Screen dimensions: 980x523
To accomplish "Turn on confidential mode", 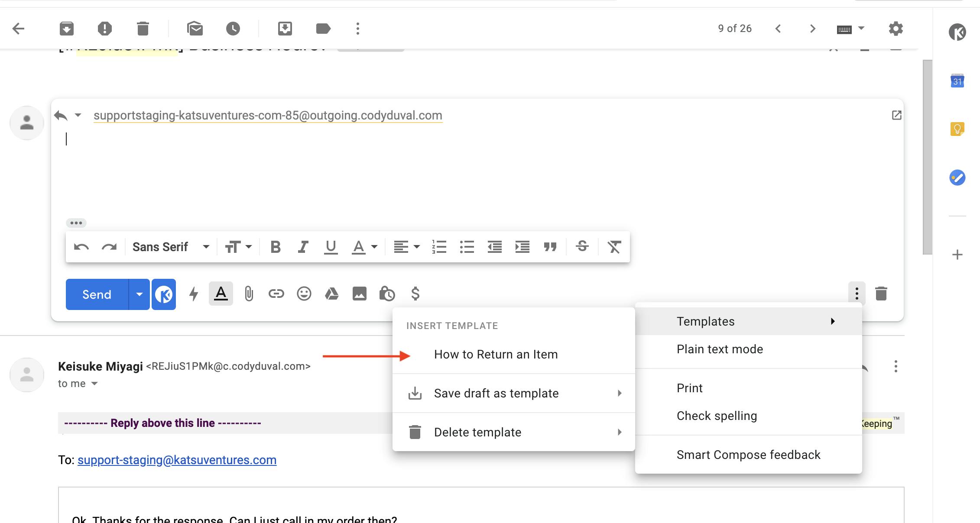I will coord(387,294).
